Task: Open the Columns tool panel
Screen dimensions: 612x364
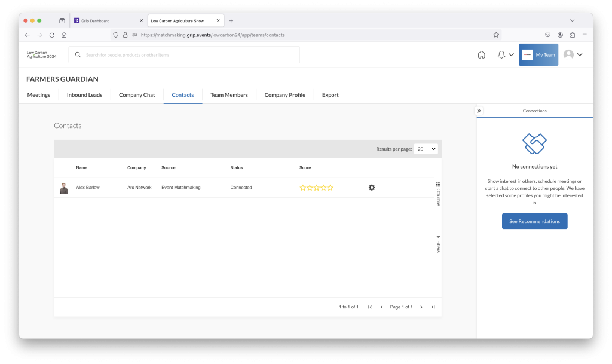Action: click(438, 194)
